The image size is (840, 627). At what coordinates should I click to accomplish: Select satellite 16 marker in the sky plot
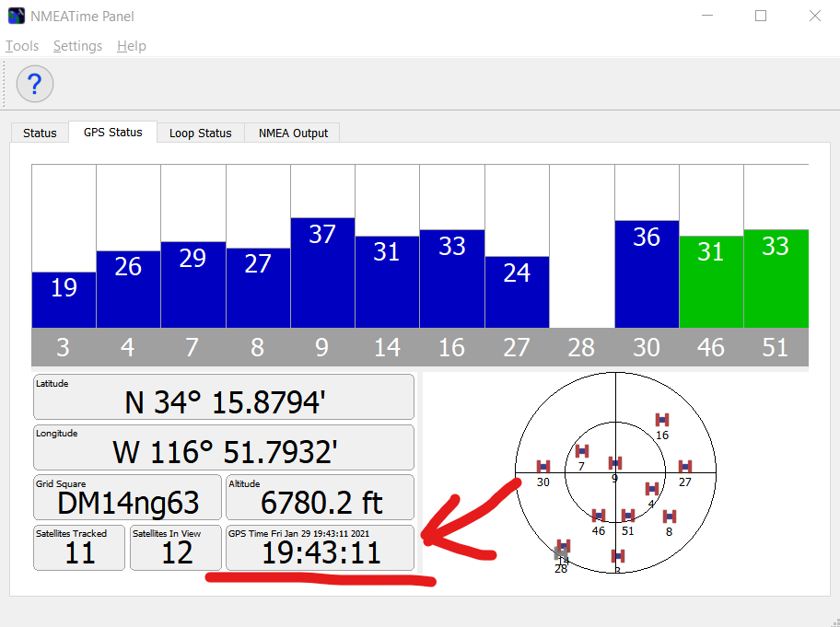point(662,420)
